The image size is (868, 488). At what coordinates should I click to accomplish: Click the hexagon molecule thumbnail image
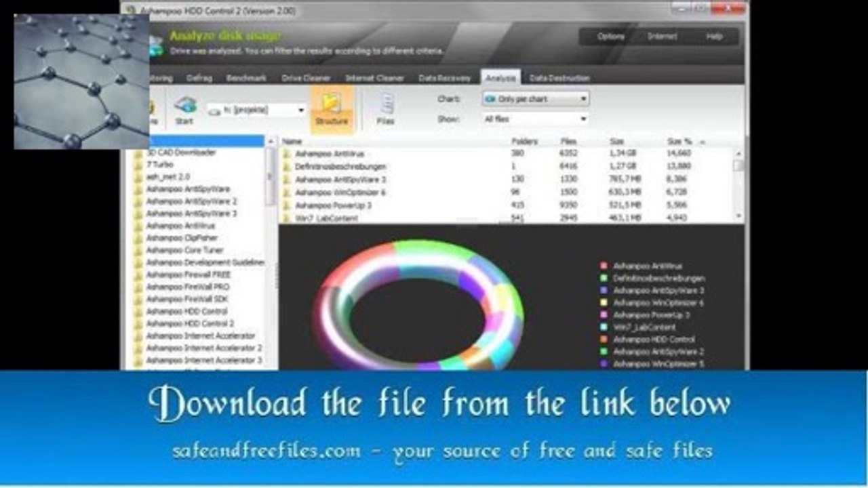[81, 81]
